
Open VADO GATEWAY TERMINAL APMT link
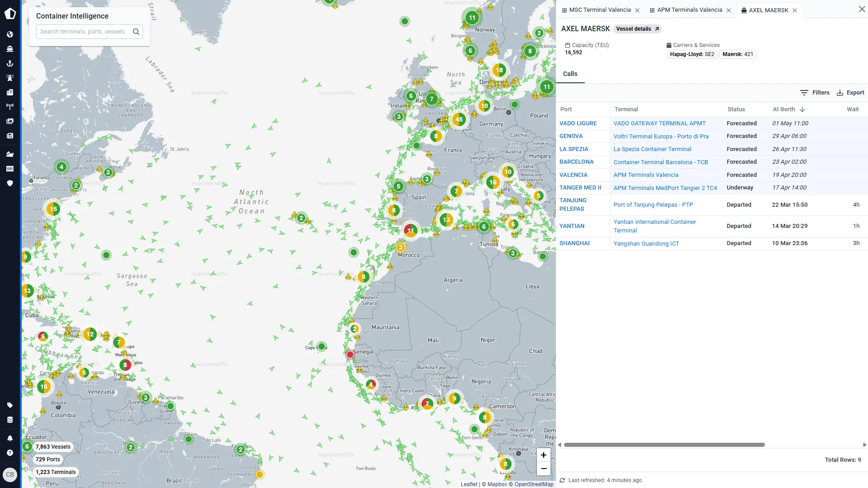[x=659, y=123]
